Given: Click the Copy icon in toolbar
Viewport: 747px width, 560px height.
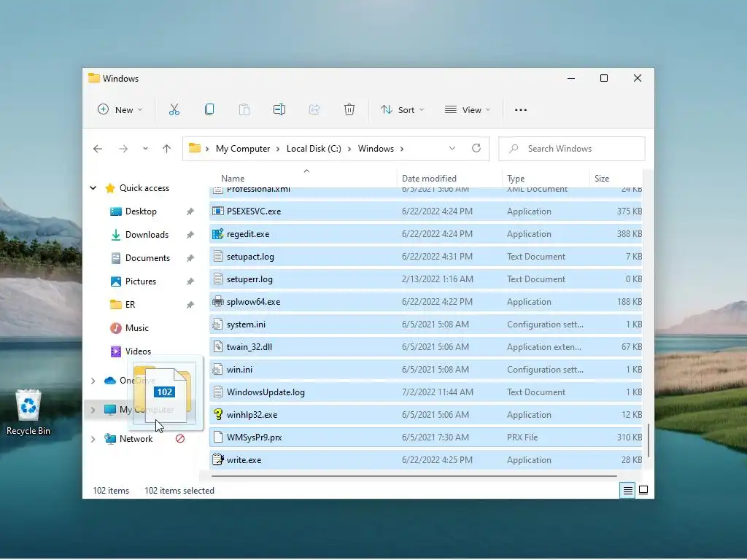Looking at the screenshot, I should pos(209,110).
